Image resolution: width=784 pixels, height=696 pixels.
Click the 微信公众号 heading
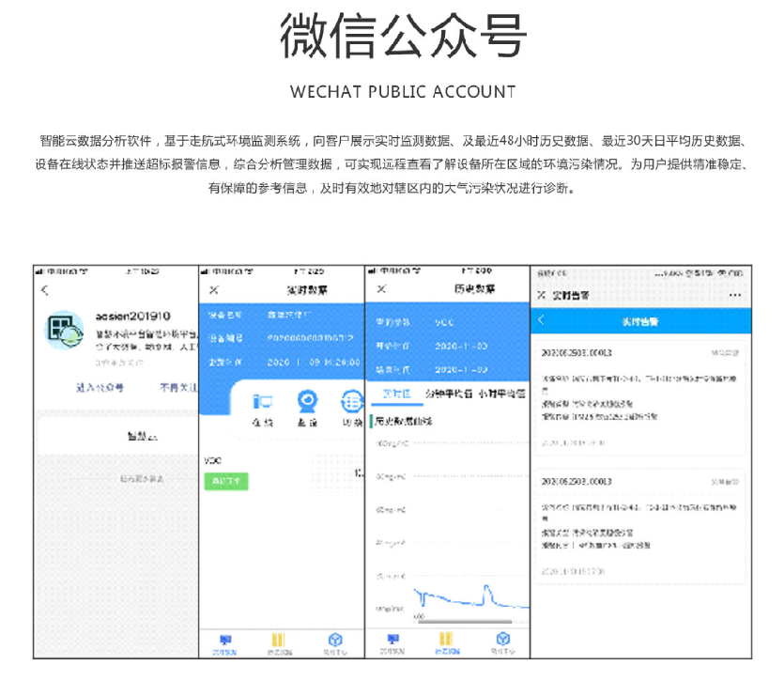click(x=403, y=36)
